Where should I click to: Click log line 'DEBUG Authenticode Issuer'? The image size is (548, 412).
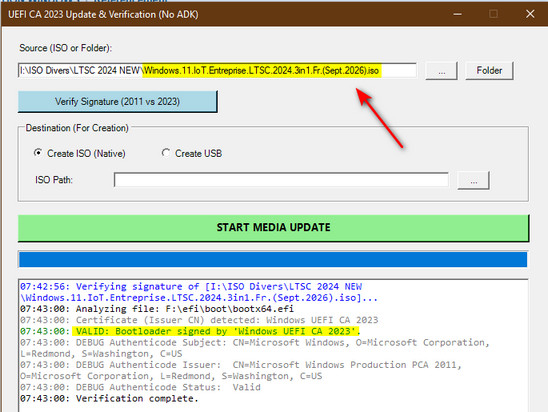pyautogui.click(x=241, y=370)
